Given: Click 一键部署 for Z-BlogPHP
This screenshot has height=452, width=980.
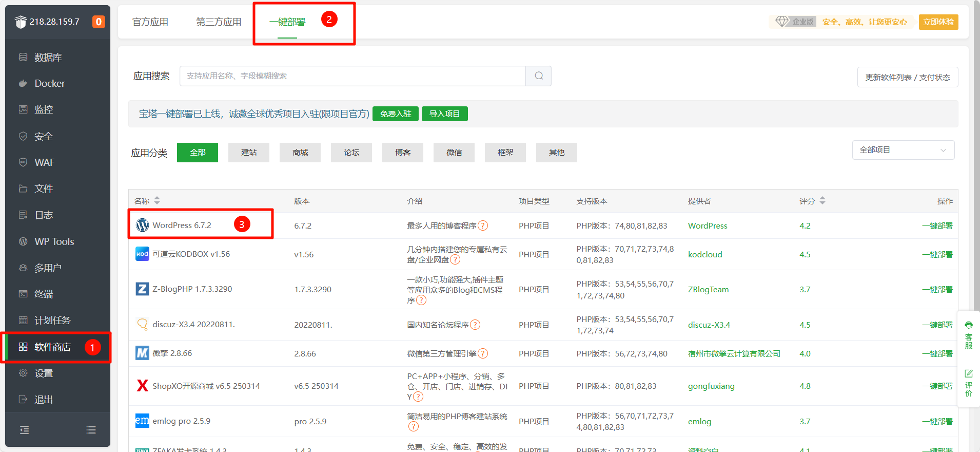Looking at the screenshot, I should (937, 289).
